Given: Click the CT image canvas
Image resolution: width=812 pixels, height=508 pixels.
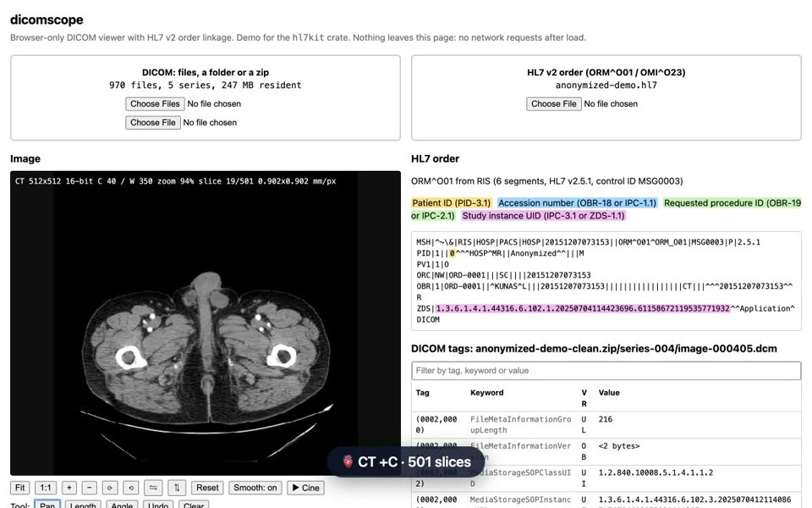Looking at the screenshot, I should (x=205, y=323).
